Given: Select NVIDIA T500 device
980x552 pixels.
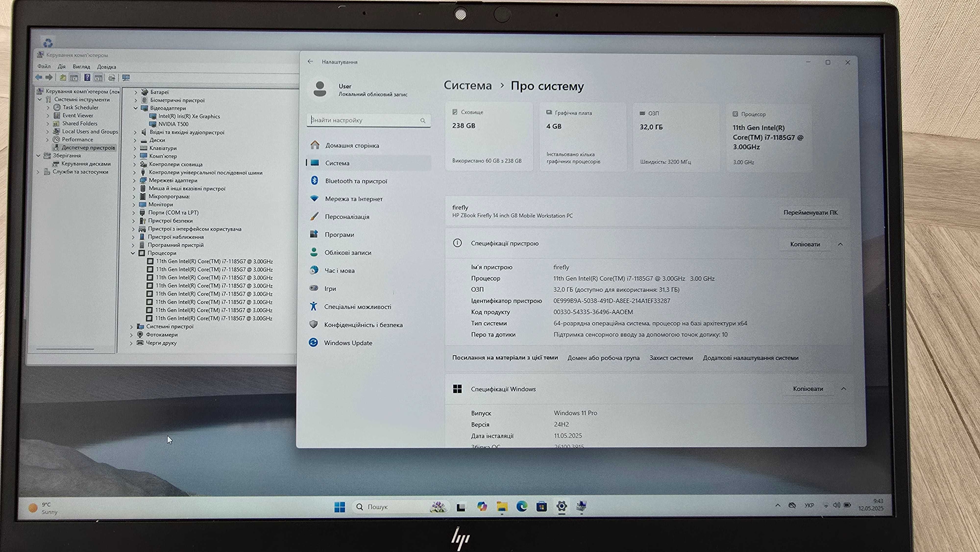Looking at the screenshot, I should tap(173, 124).
